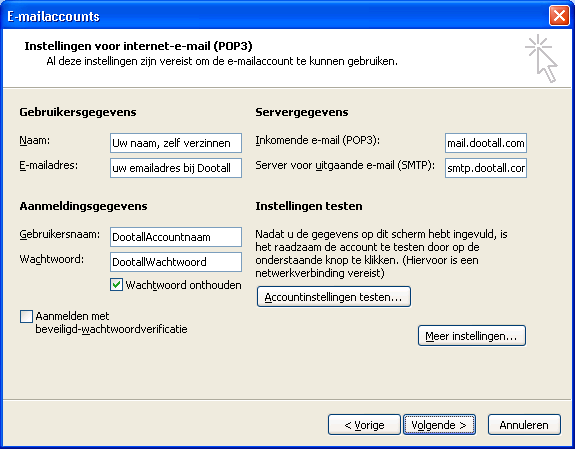Go to the next step with Volgende
575x449 pixels.
tap(439, 425)
